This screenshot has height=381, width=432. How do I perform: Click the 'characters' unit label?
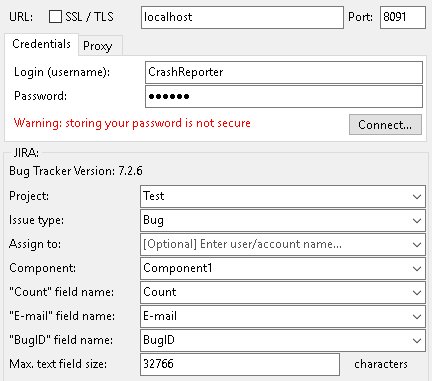[x=381, y=364]
